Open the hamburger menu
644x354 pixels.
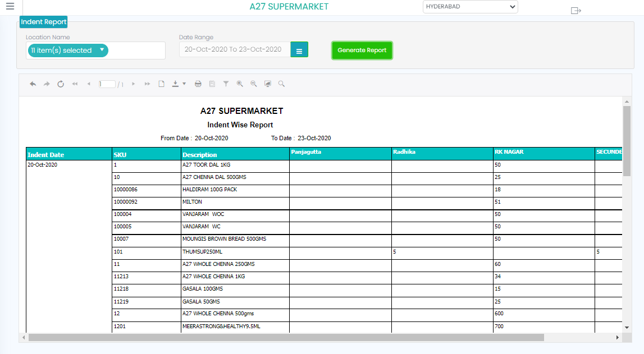click(x=10, y=7)
